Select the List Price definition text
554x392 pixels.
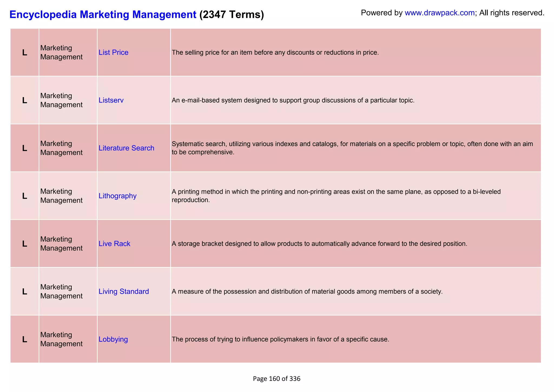tap(275, 52)
